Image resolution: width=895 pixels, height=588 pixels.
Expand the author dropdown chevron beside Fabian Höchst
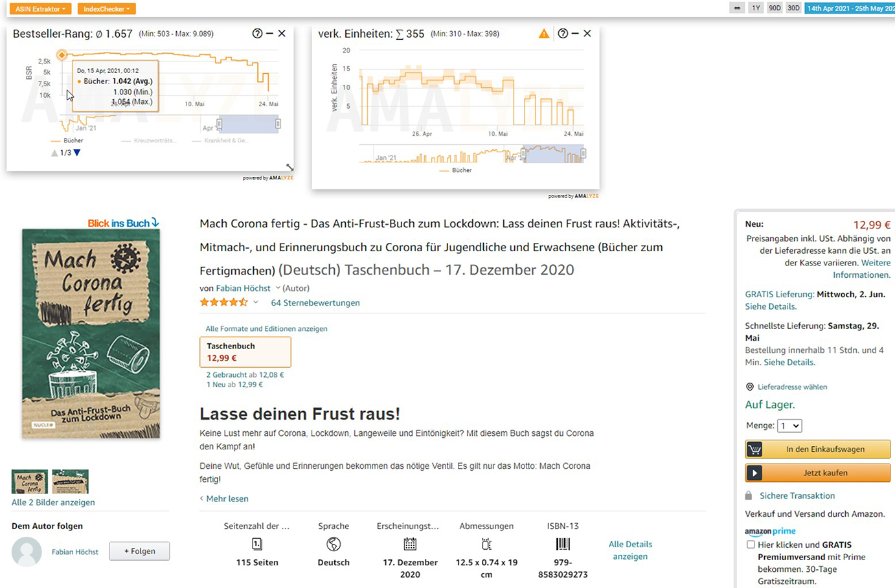point(278,288)
